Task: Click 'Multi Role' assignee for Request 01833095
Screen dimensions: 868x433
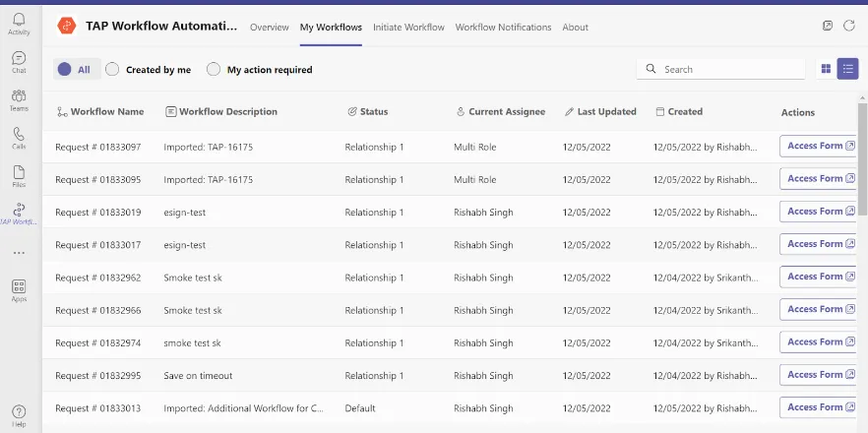Action: 475,180
